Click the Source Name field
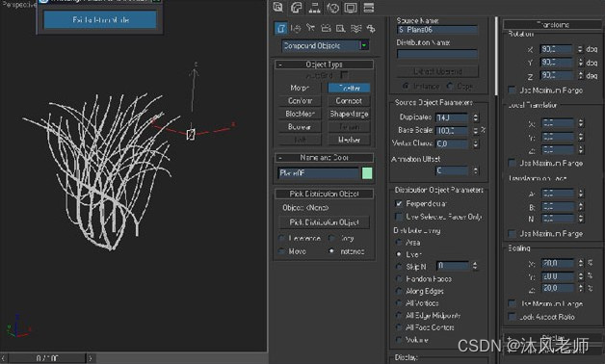Image resolution: width=605 pixels, height=364 pixels. [437, 30]
